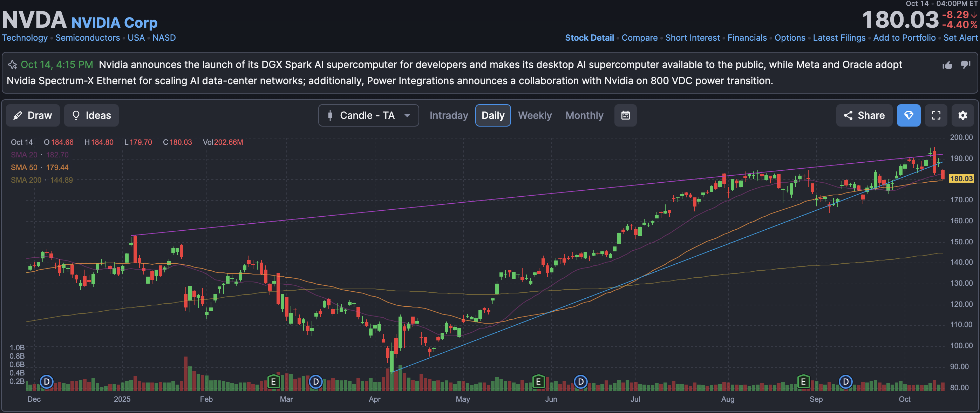
Task: Click the first dividend D marker in December
Action: [x=46, y=381]
